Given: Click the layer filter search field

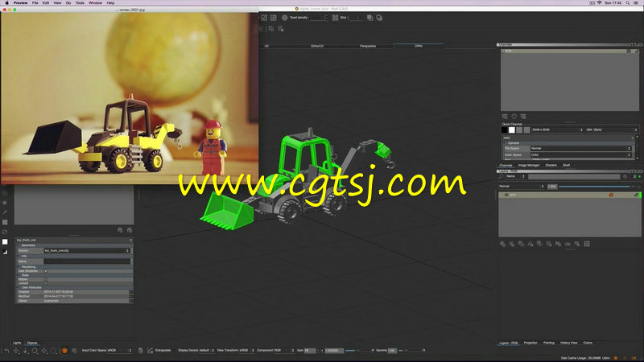Looking at the screenshot, I should click(574, 176).
